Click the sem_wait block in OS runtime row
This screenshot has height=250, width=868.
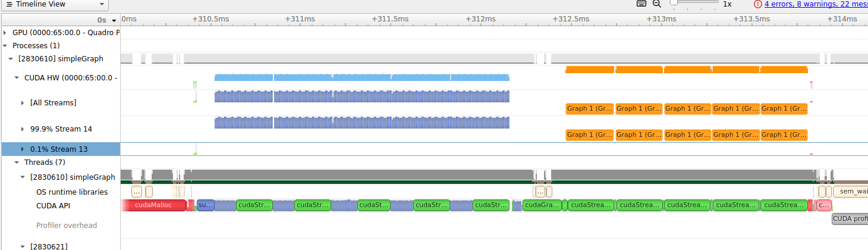coord(850,192)
